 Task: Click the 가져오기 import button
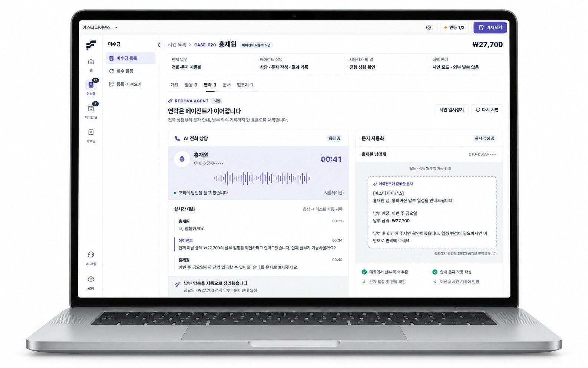[490, 28]
